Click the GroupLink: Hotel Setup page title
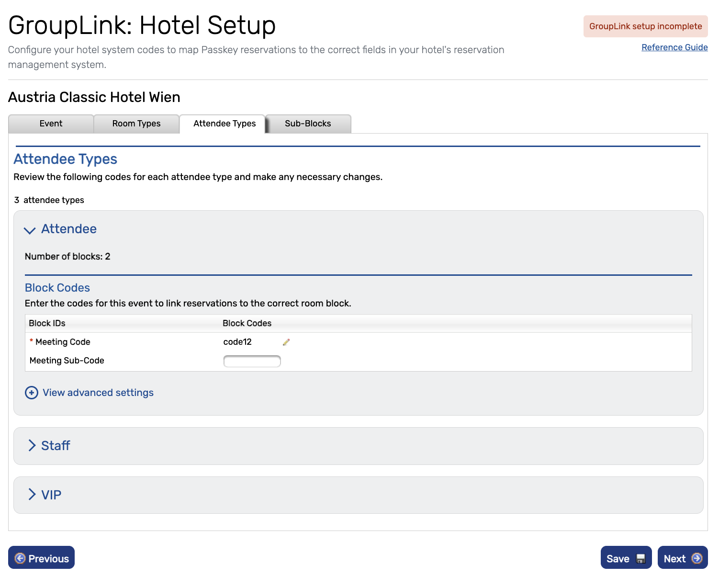Screen dimensions: 719x588 [142, 25]
